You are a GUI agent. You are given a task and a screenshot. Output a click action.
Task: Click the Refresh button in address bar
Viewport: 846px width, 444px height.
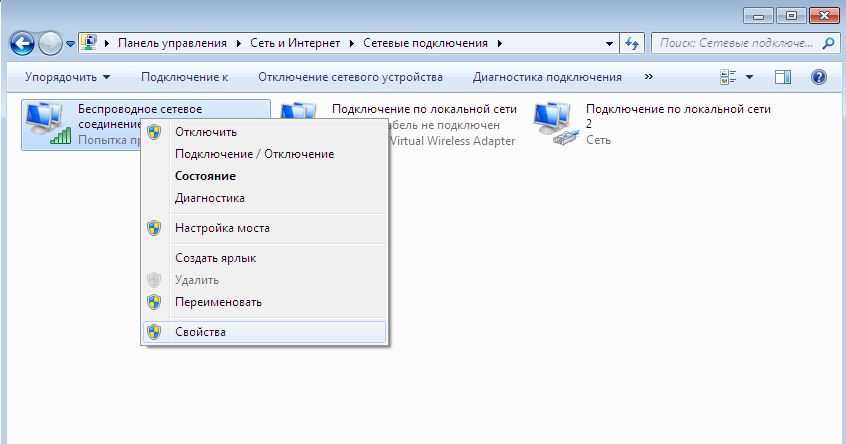[x=632, y=43]
